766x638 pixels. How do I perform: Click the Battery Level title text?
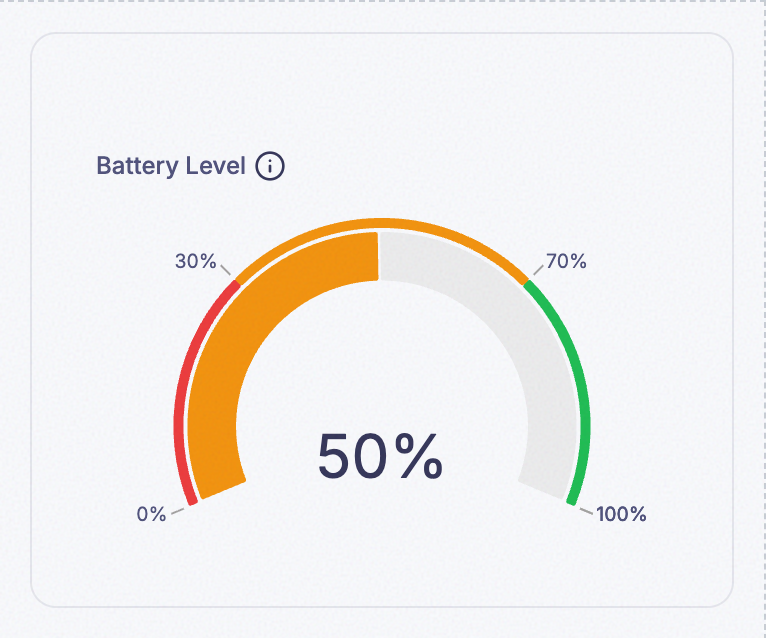click(x=170, y=166)
